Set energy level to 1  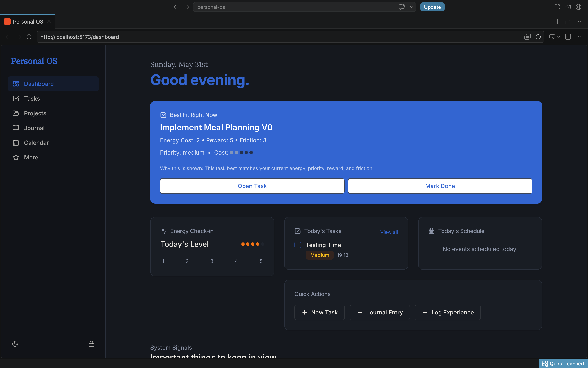163,261
